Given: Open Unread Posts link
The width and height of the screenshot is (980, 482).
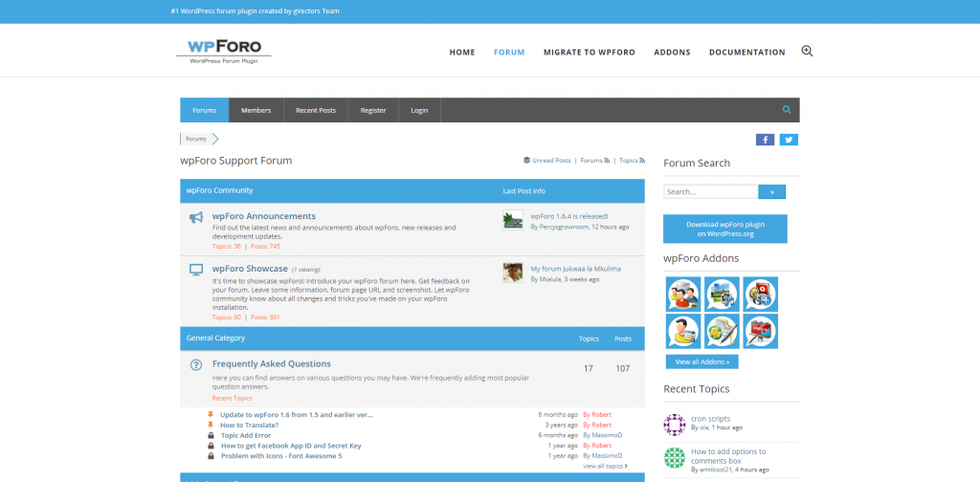Looking at the screenshot, I should (x=546, y=161).
